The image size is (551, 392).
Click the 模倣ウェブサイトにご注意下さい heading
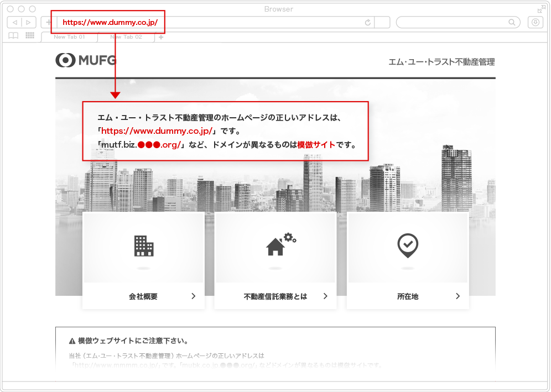pyautogui.click(x=133, y=341)
